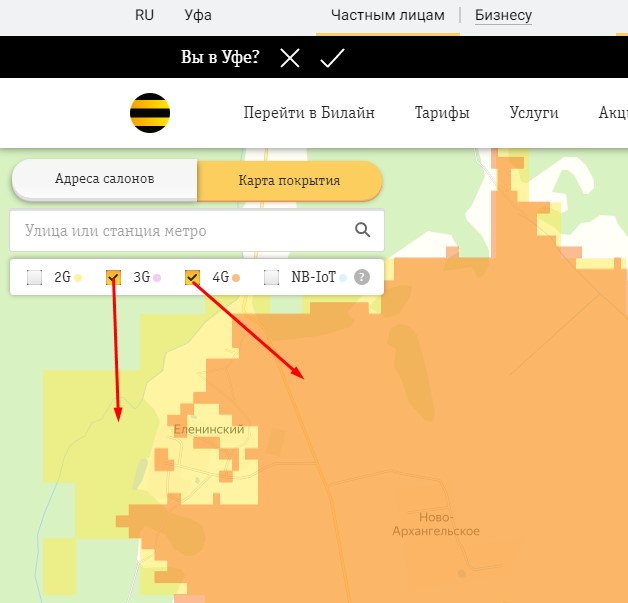
Task: Confirm Ufa location with checkmark icon
Action: [332, 58]
